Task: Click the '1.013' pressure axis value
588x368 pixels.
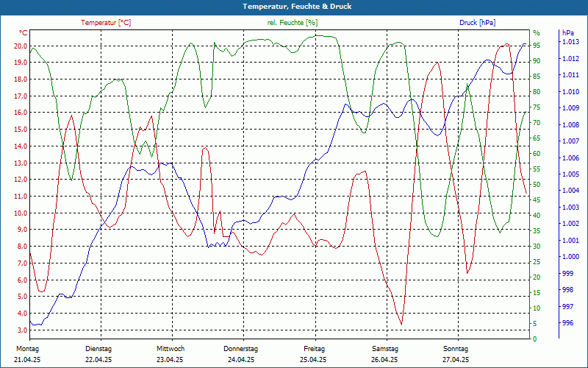Action: click(570, 42)
